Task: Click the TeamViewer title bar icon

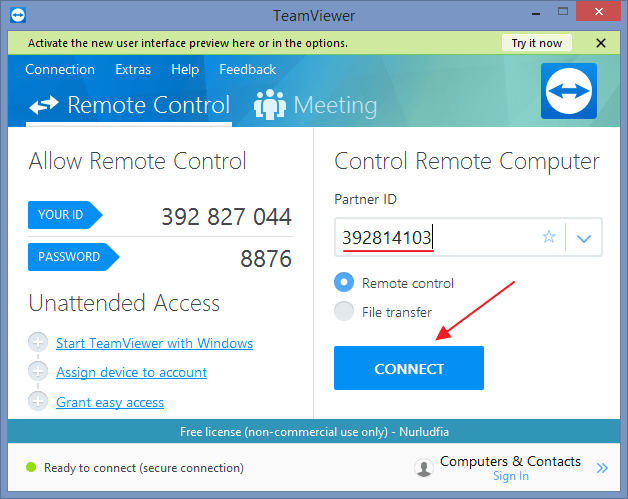Action: point(18,15)
